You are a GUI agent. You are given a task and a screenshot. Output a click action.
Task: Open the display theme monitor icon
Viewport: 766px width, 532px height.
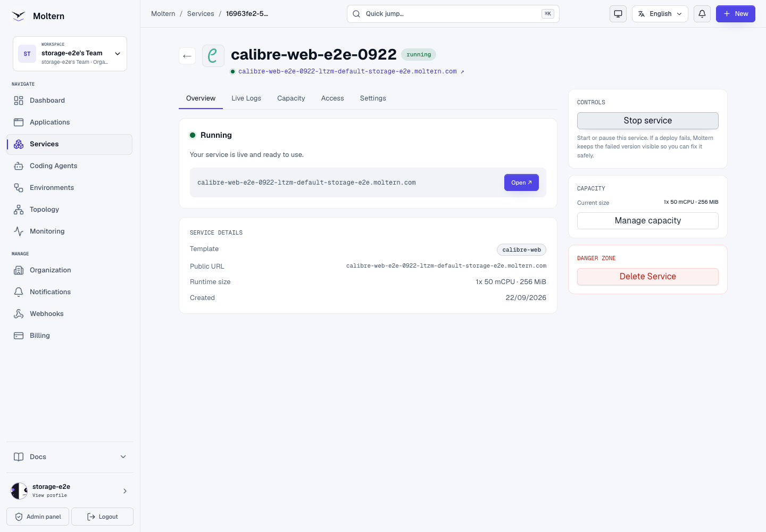pyautogui.click(x=618, y=14)
